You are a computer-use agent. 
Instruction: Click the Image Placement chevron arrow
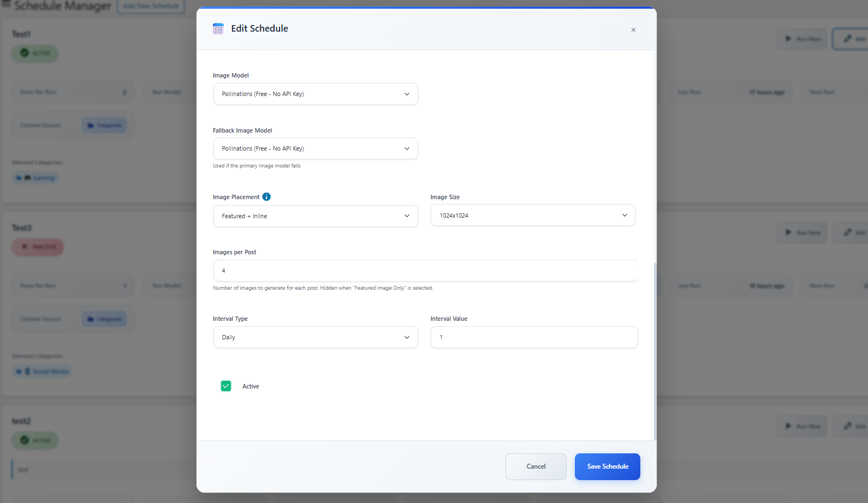tap(407, 216)
